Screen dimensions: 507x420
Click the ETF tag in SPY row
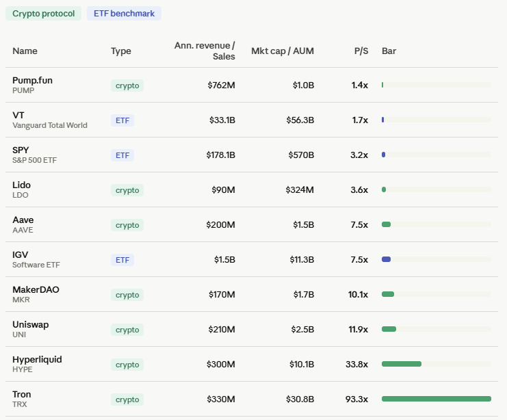pyautogui.click(x=122, y=155)
